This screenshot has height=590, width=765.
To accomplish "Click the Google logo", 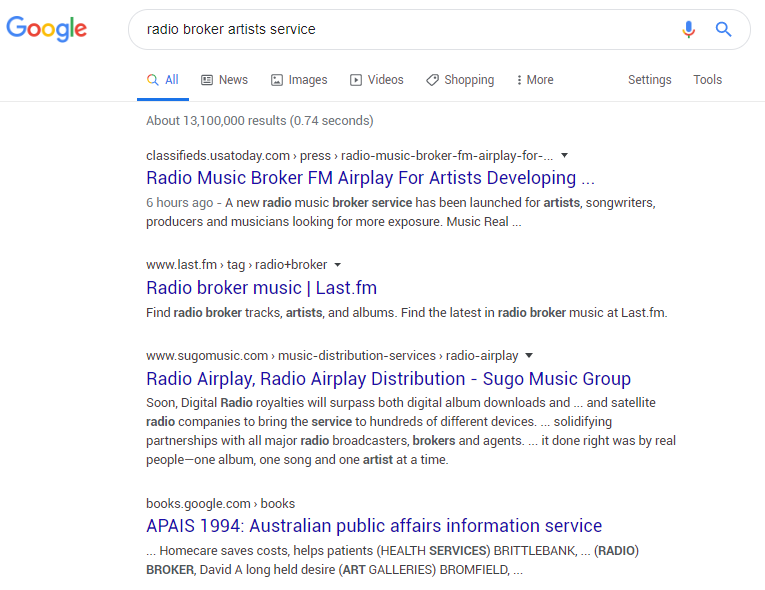I will (x=46, y=29).
